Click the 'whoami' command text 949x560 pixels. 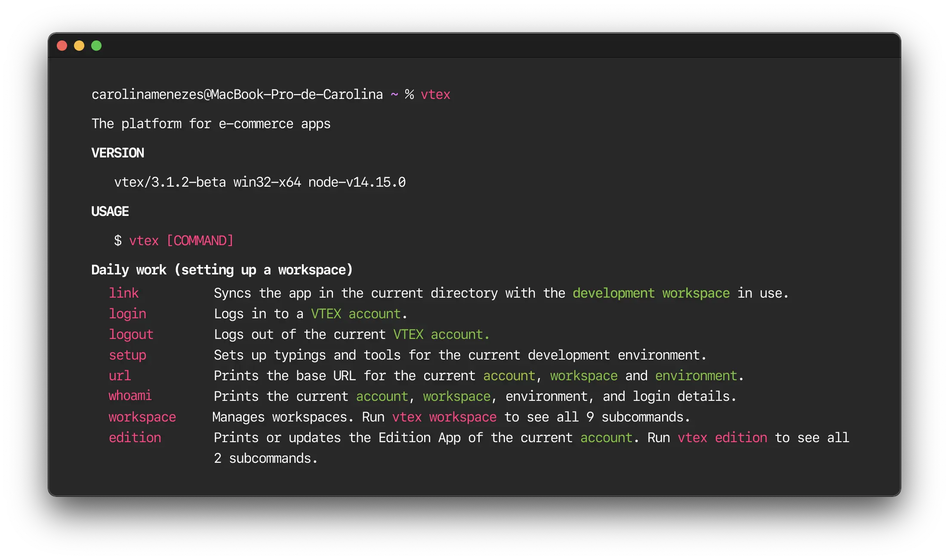130,396
